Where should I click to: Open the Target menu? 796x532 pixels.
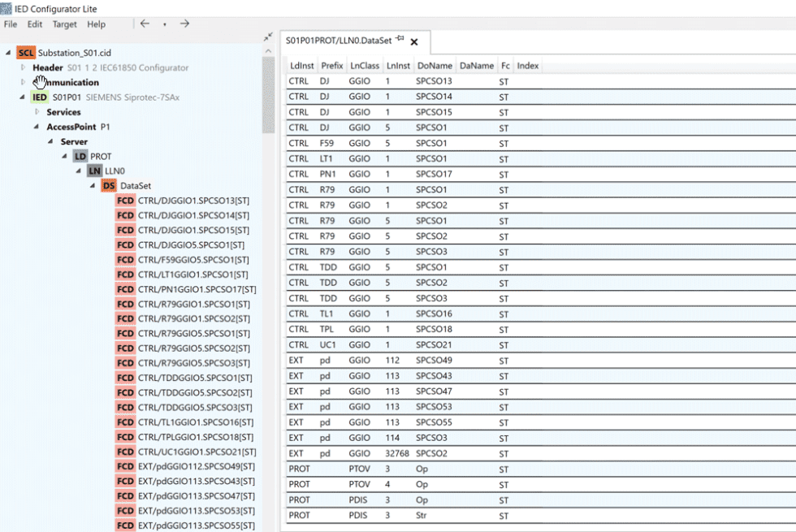64,24
